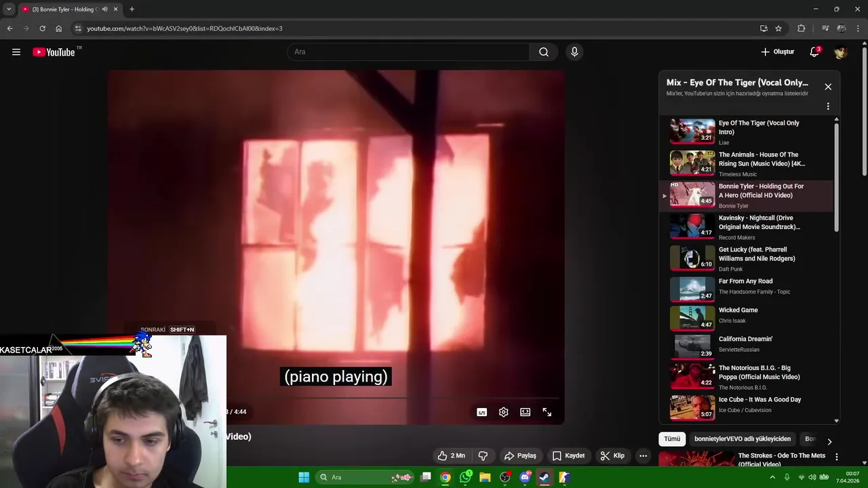Select the Tümü filter chip
This screenshot has height=488, width=868.
(672, 439)
